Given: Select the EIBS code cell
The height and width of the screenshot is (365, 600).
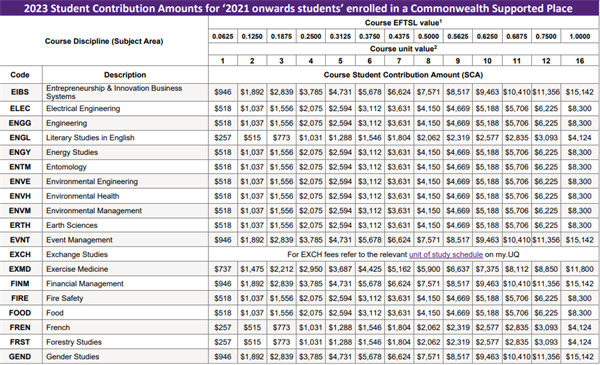Looking at the screenshot, I should coord(20,92).
